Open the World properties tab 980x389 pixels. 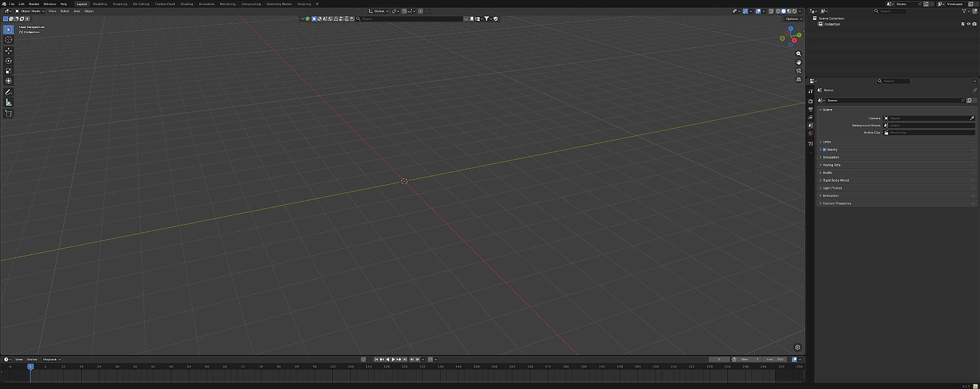click(811, 134)
